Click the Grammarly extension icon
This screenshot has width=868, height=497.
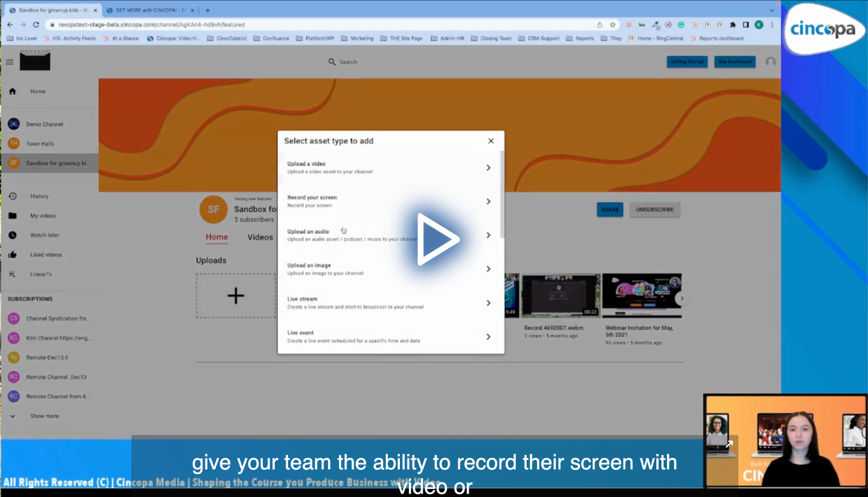(680, 25)
